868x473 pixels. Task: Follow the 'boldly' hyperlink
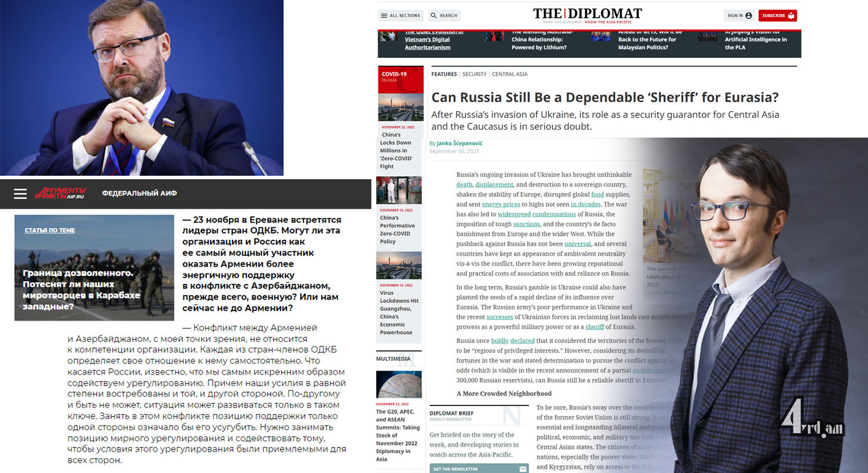(x=499, y=341)
